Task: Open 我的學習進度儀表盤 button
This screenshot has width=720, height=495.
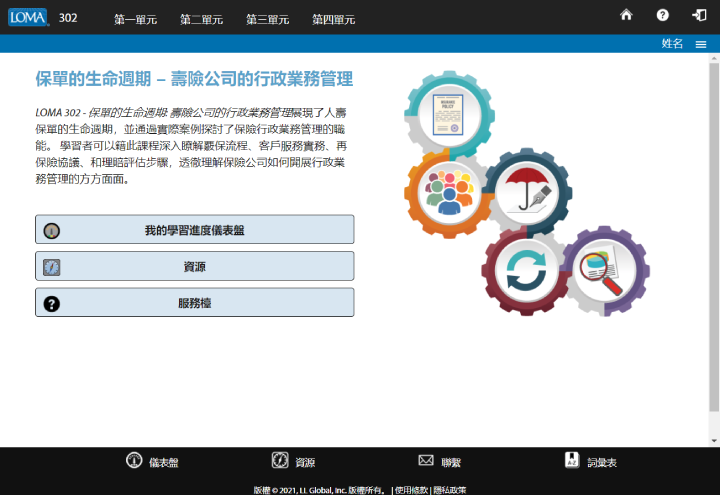Action: 195,229
